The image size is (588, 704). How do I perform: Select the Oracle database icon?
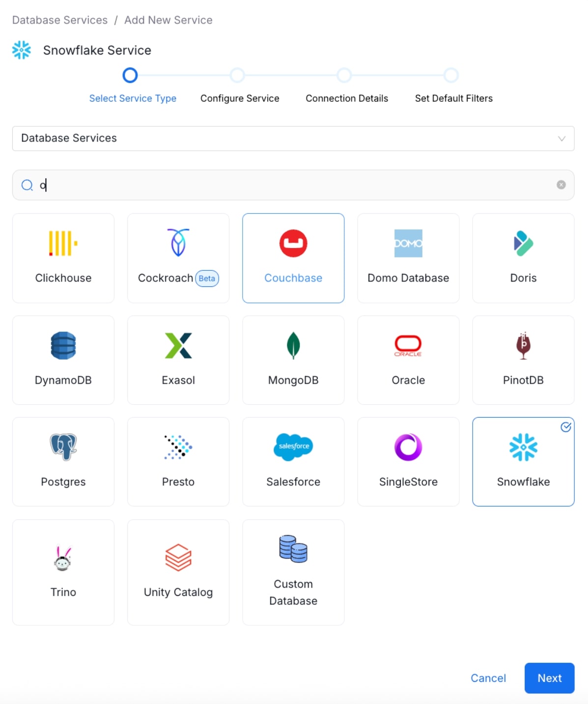(x=408, y=345)
